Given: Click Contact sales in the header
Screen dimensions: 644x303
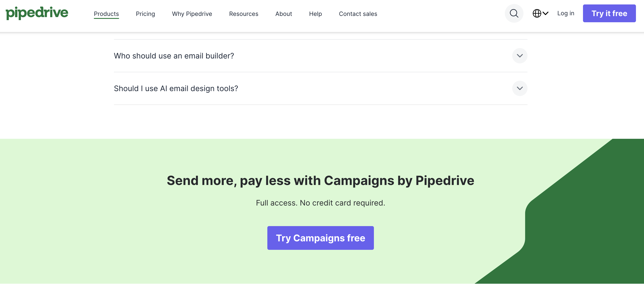Looking at the screenshot, I should pos(358,14).
